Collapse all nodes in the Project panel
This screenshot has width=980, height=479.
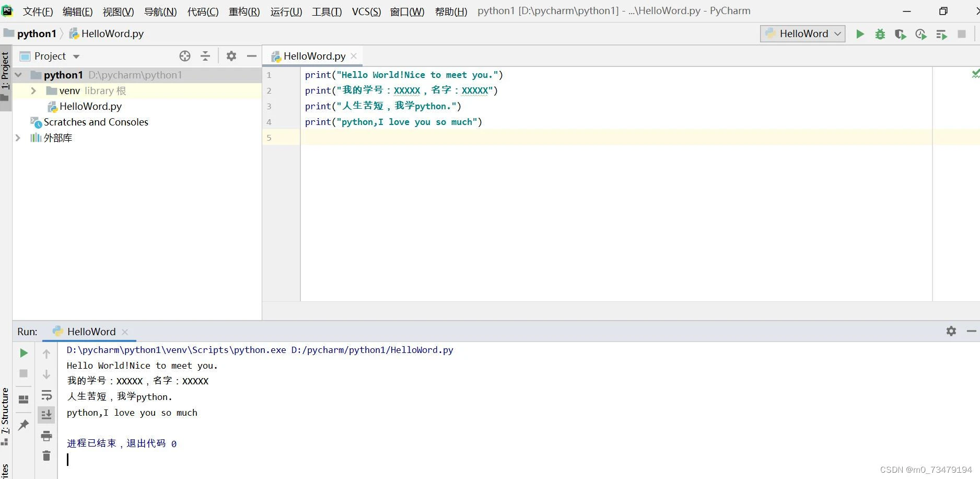[205, 56]
